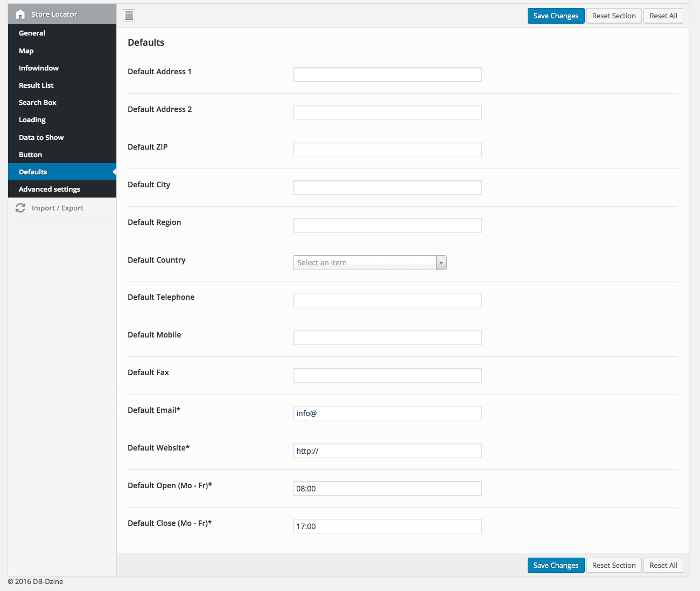This screenshot has height=591, width=700.
Task: Click the Default Close (Mo - Fr)* label
Action: coord(170,523)
